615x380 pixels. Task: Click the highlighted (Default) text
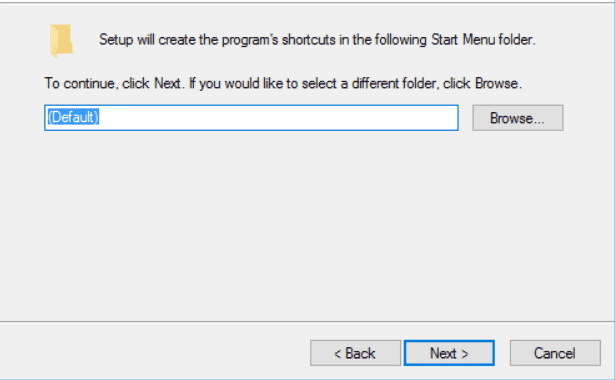click(x=73, y=117)
